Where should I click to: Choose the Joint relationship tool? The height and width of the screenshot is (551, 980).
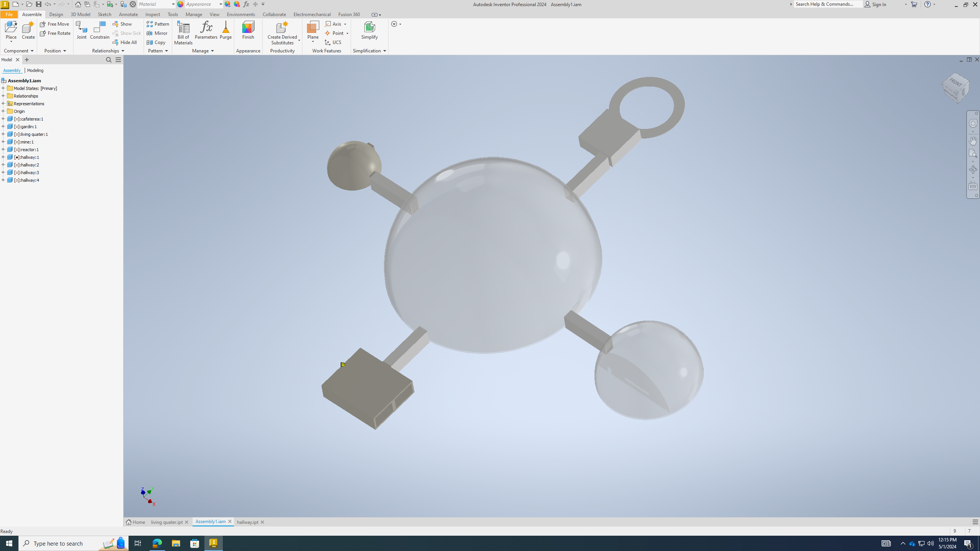tap(82, 30)
